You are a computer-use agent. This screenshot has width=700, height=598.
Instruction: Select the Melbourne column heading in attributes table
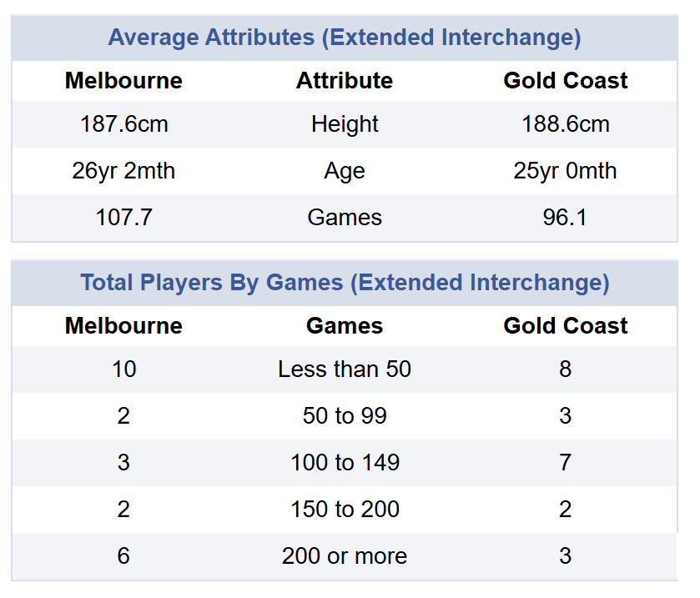(123, 81)
